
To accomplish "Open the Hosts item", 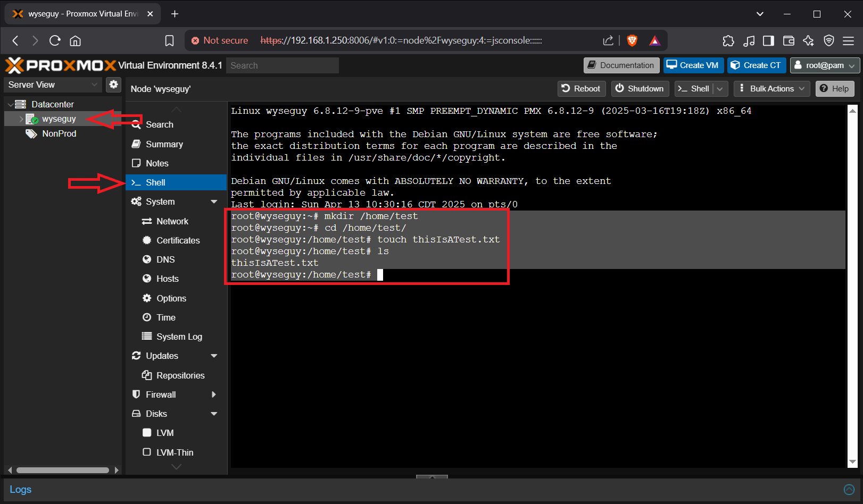I will [x=176, y=279].
